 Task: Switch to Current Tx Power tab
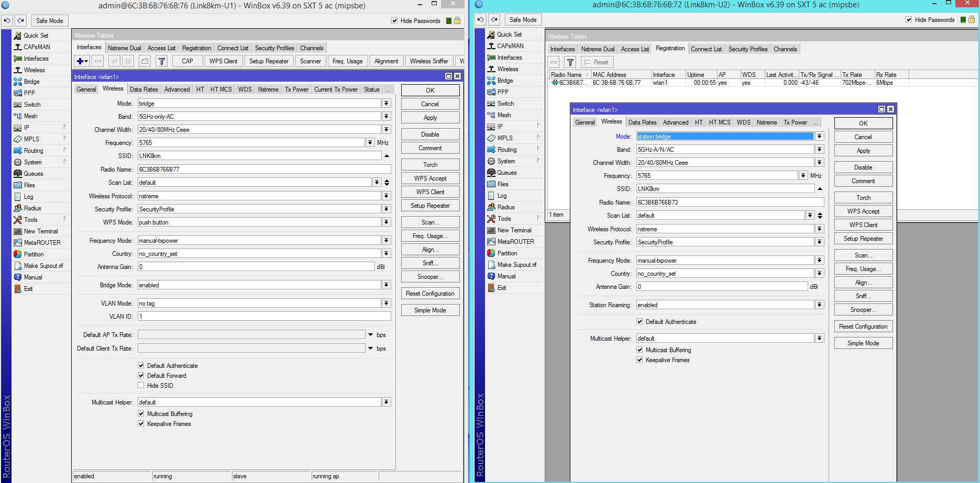pyautogui.click(x=336, y=89)
